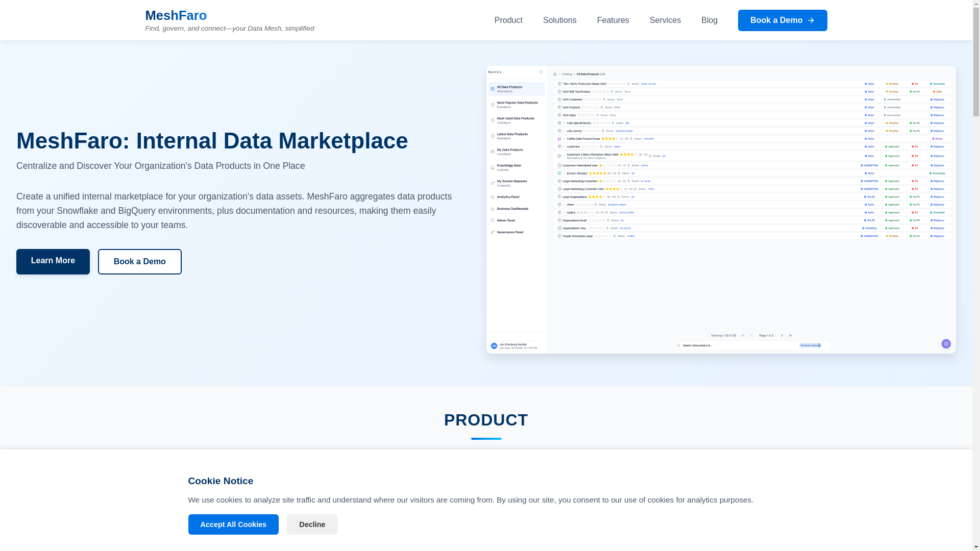Go to the Blog page
This screenshot has height=551, width=980.
pos(709,20)
